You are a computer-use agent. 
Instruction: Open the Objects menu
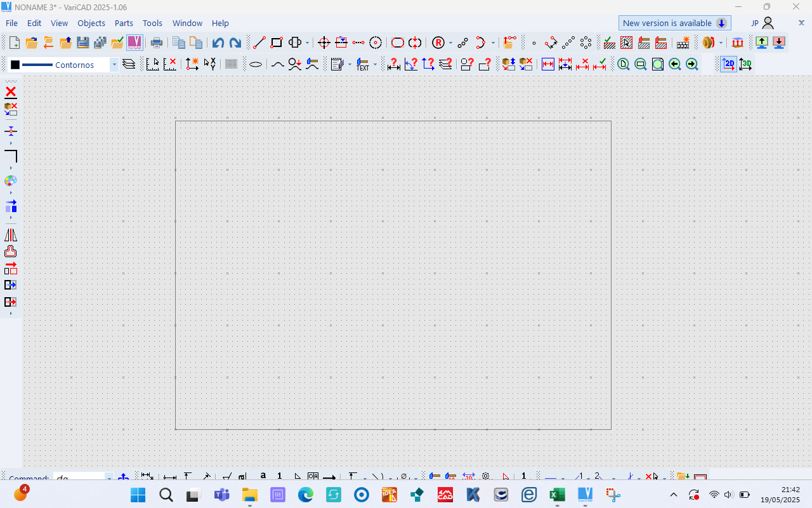click(x=91, y=23)
